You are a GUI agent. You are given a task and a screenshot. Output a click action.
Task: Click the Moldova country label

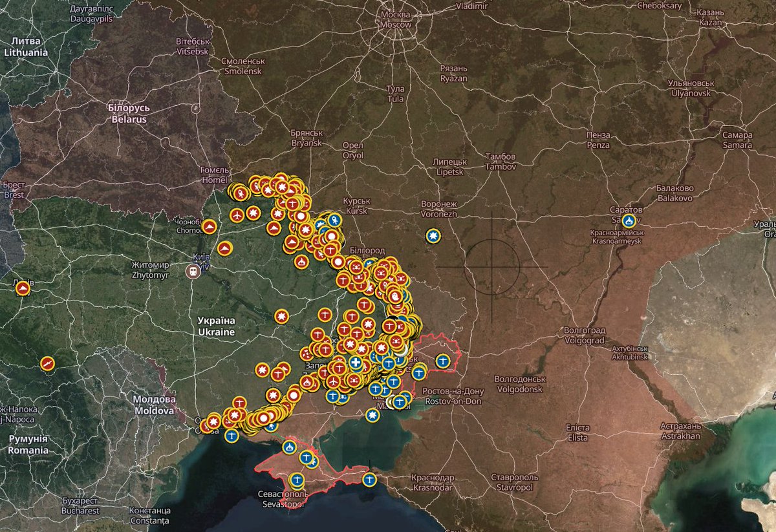pyautogui.click(x=155, y=405)
